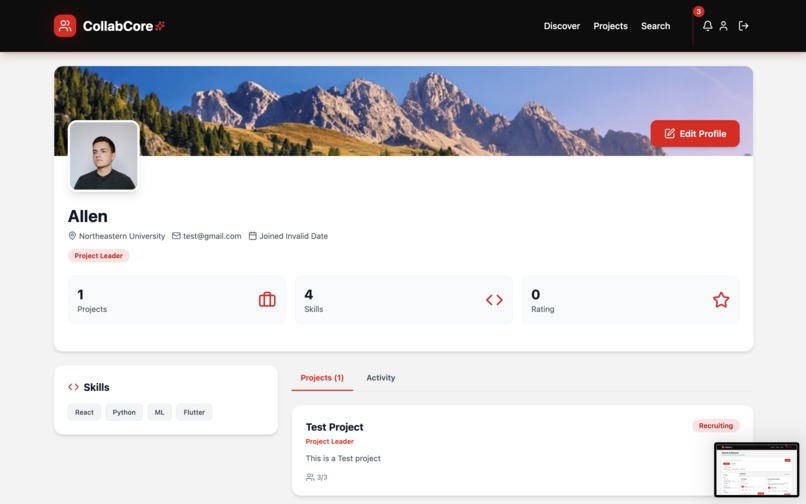Screen dimensions: 806x504
Task: Click the sparkle icon after CollabCore name
Action: [160, 26]
